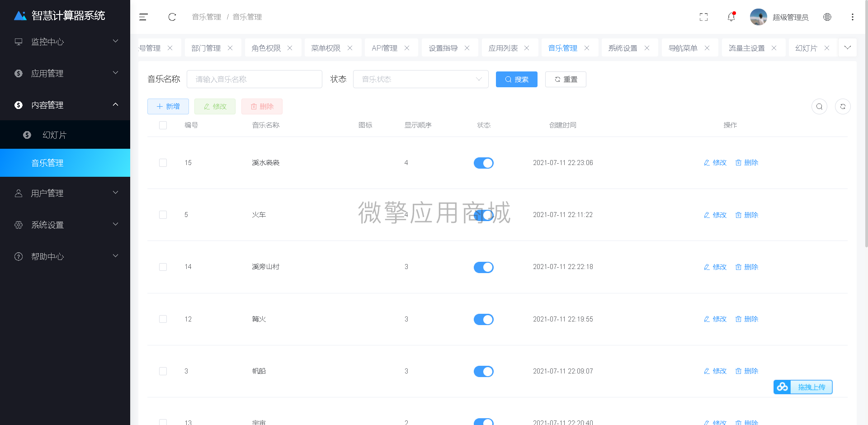Focus the 音乐名称 search input
Image resolution: width=868 pixels, height=425 pixels.
click(255, 79)
